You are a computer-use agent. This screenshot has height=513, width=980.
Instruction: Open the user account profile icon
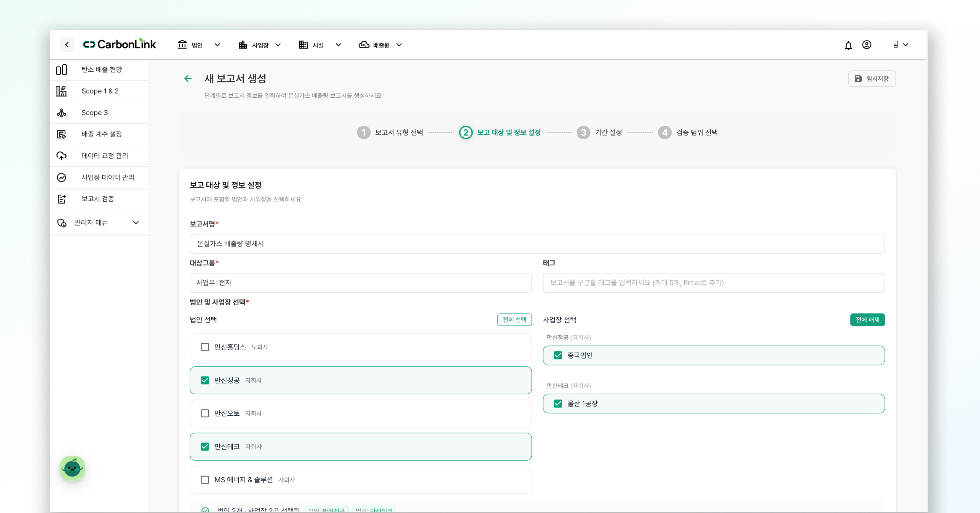(867, 45)
